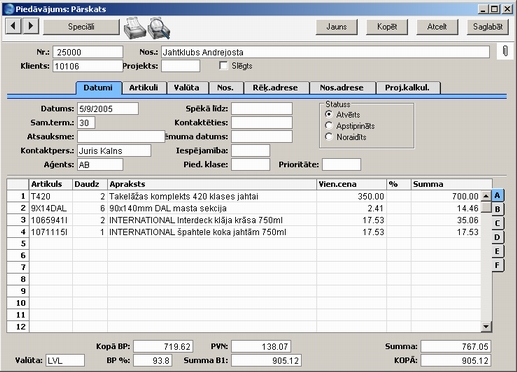The height and width of the screenshot is (372, 517).
Task: Go to next record arrow
Action: (x=31, y=26)
